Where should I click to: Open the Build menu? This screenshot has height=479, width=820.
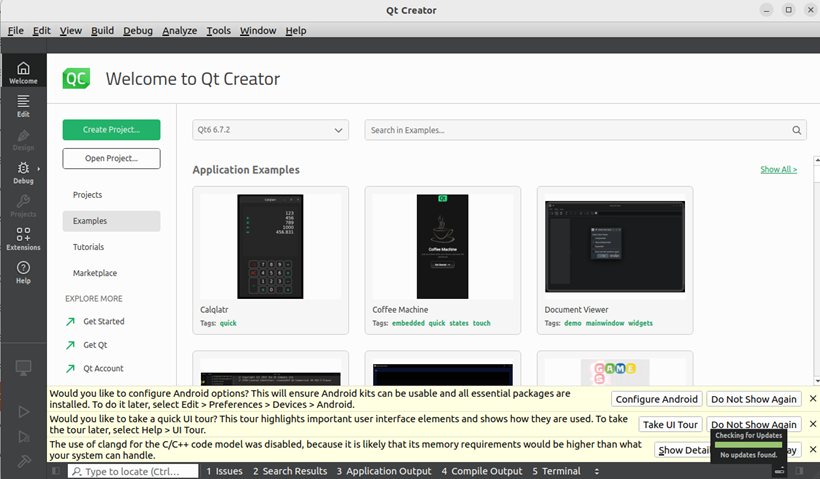coord(102,30)
